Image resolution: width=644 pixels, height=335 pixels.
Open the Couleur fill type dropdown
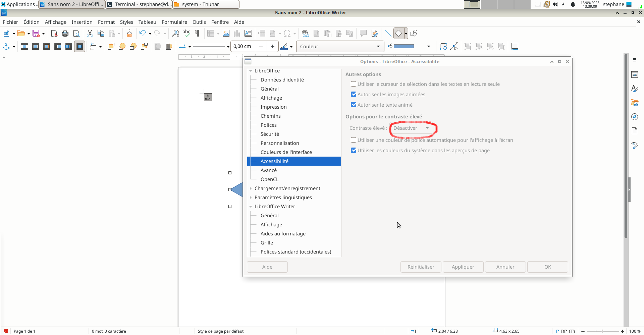pos(340,47)
